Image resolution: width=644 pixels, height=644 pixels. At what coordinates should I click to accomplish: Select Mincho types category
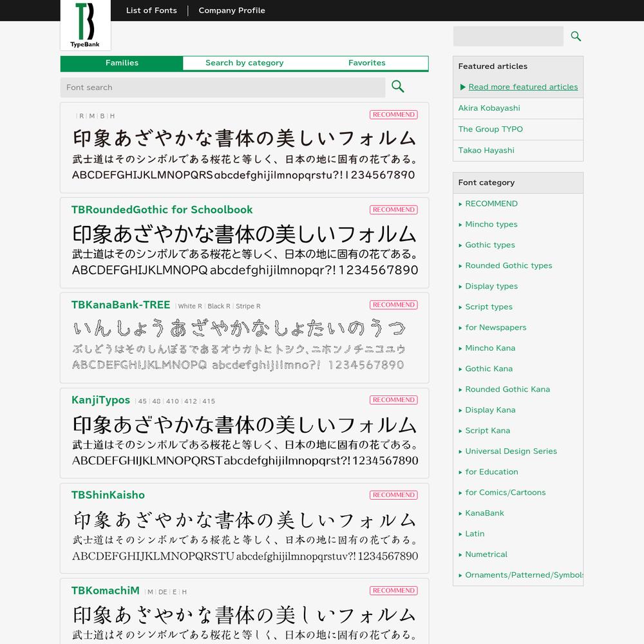[491, 224]
